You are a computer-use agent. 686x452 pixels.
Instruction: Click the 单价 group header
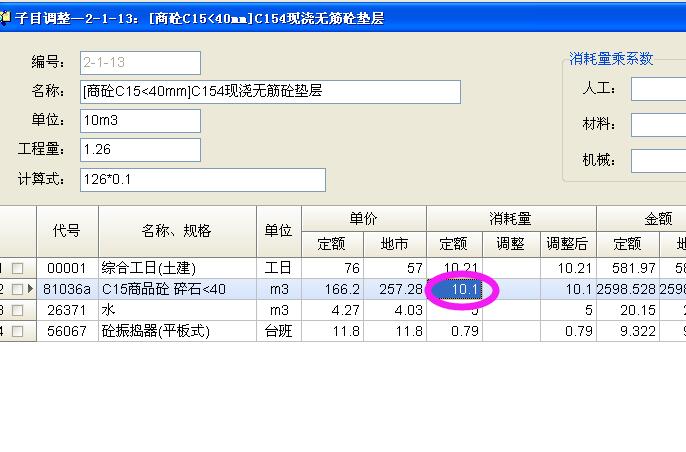[x=364, y=218]
